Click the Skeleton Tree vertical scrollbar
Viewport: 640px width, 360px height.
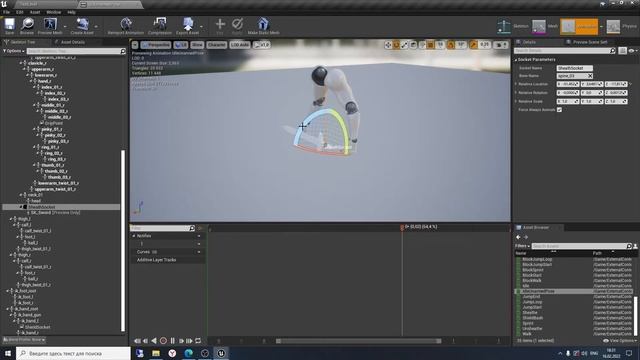pos(122,241)
